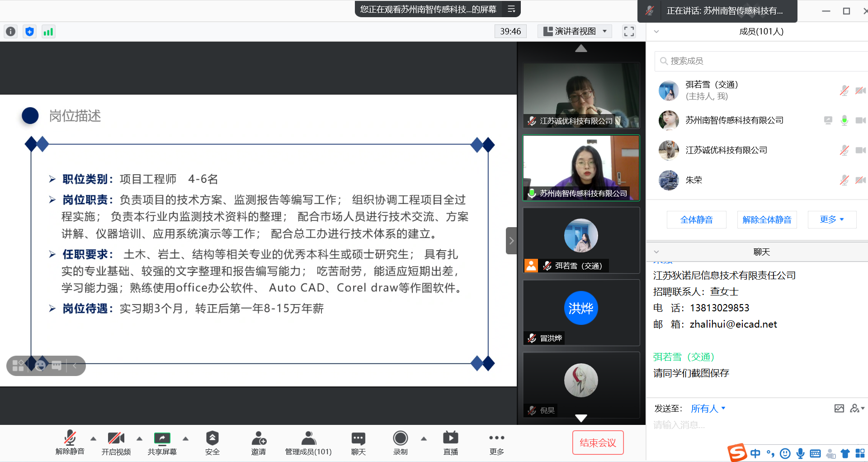The image size is (868, 462).
Task: Click the Mute All button
Action: [696, 219]
